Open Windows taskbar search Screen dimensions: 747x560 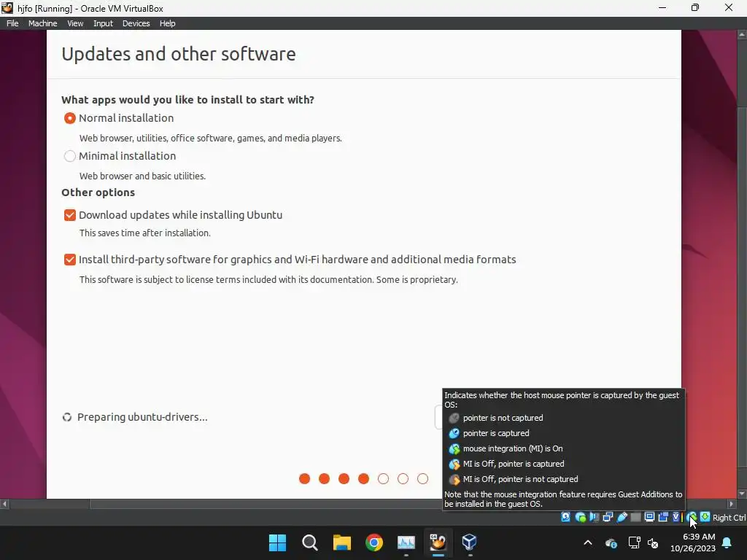pos(309,542)
